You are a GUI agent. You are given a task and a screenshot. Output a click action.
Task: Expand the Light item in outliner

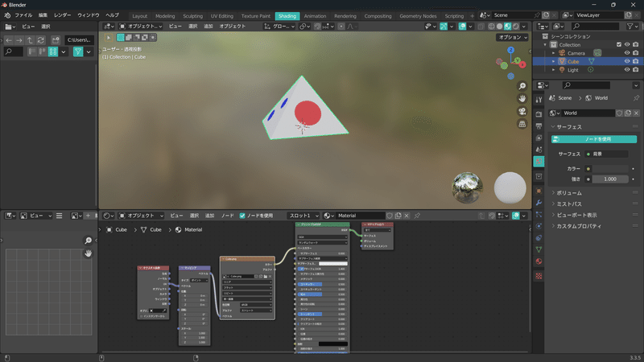(x=553, y=70)
